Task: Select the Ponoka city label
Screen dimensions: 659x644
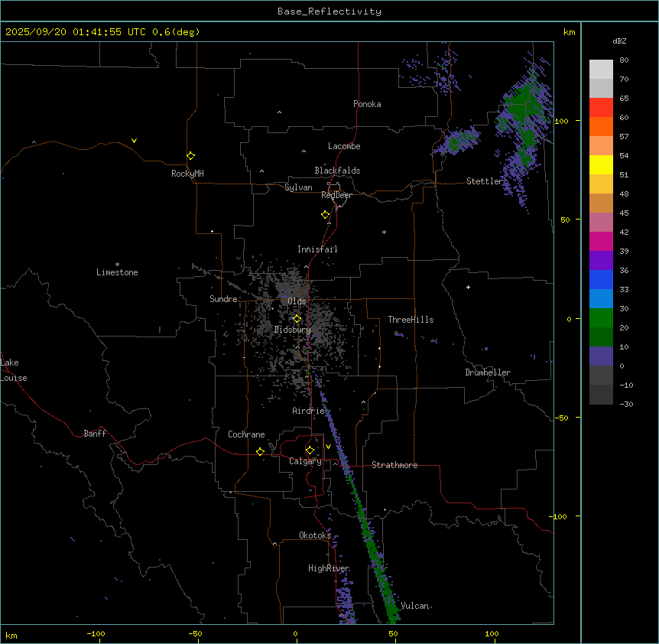Action: click(x=367, y=104)
